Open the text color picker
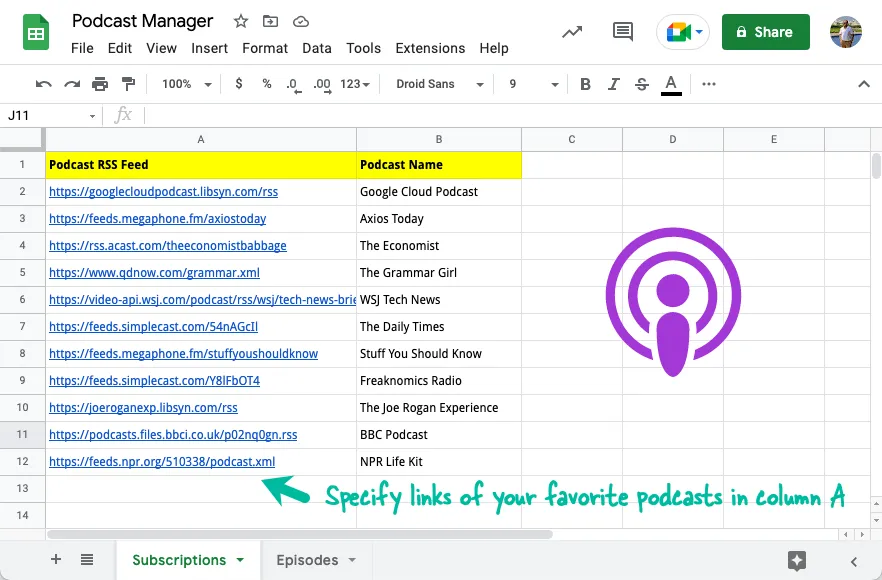The height and width of the screenshot is (580, 882). (671, 84)
